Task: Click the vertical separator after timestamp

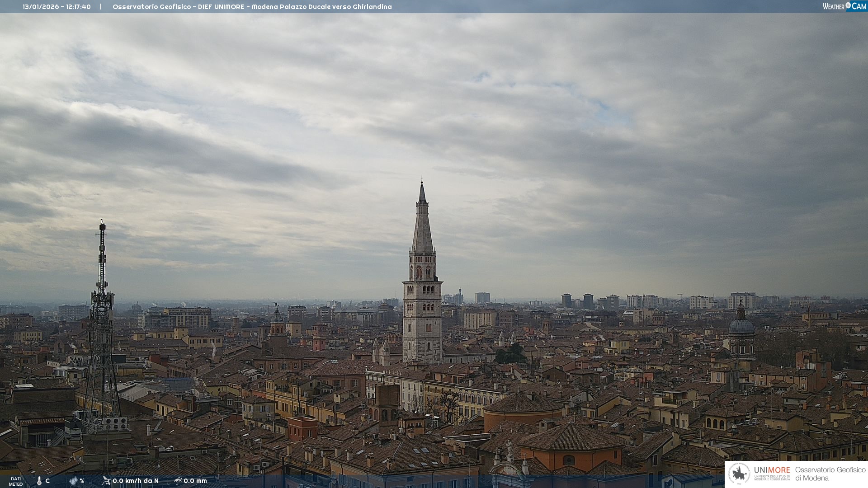Action: click(101, 7)
